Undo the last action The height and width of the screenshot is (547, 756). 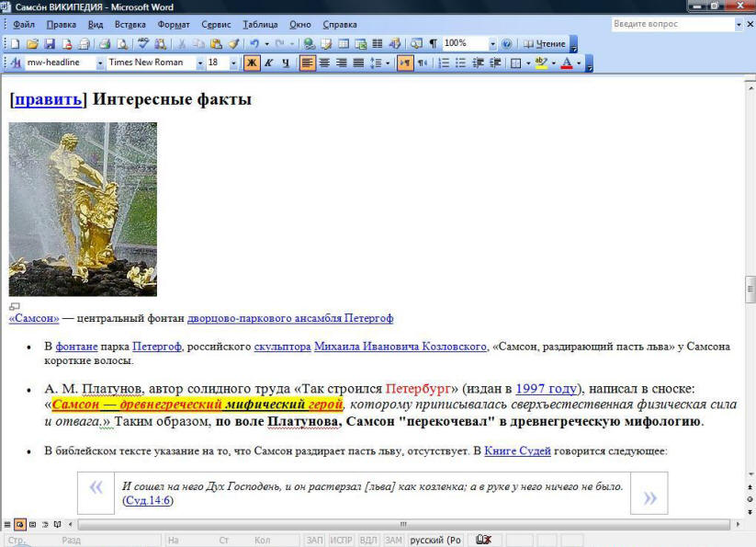click(254, 44)
